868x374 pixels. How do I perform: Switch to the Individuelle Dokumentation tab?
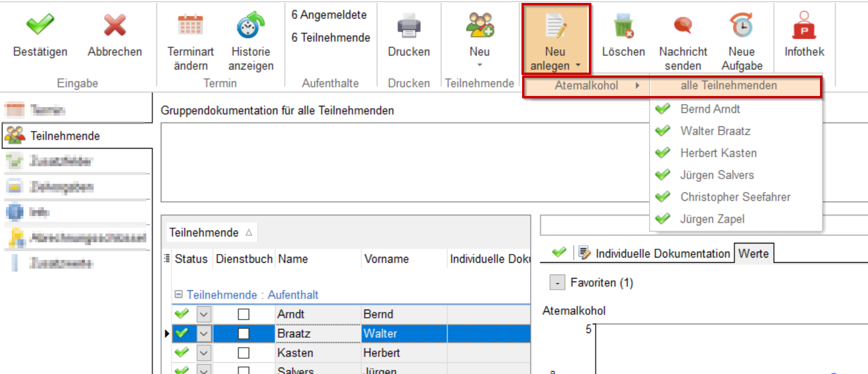[656, 253]
